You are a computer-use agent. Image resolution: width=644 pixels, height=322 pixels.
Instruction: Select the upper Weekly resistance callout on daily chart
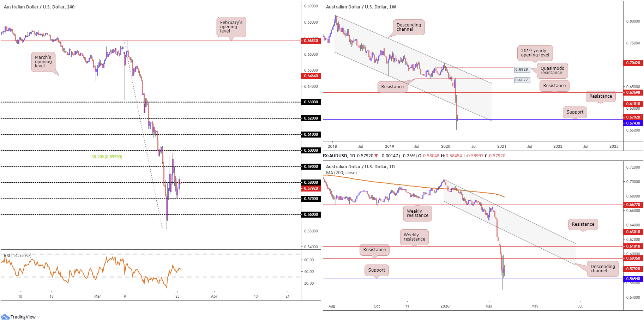point(417,213)
